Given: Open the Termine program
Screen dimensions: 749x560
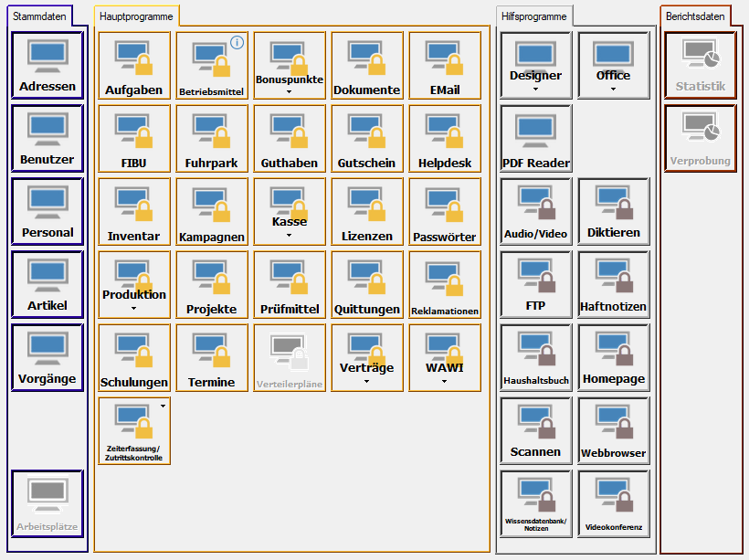Looking at the screenshot, I should tap(212, 358).
